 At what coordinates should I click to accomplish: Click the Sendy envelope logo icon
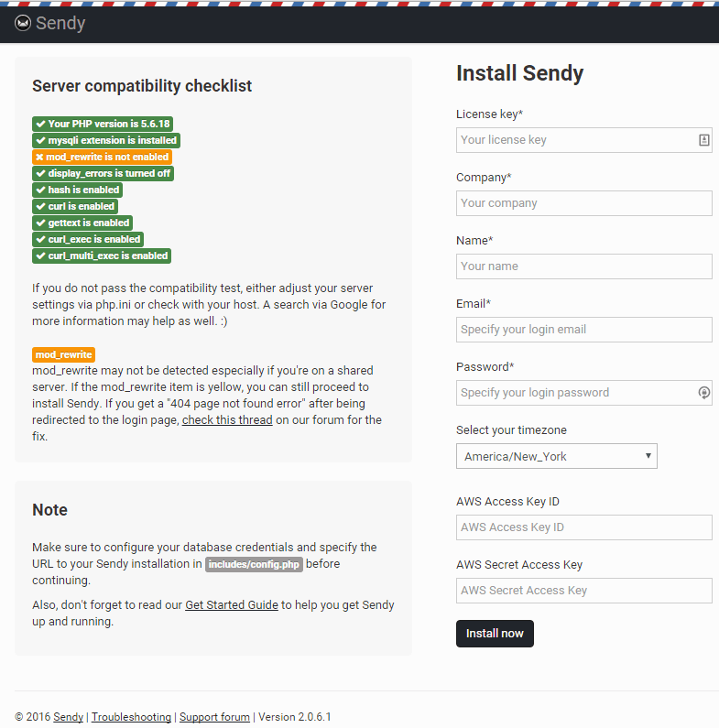tap(23, 23)
